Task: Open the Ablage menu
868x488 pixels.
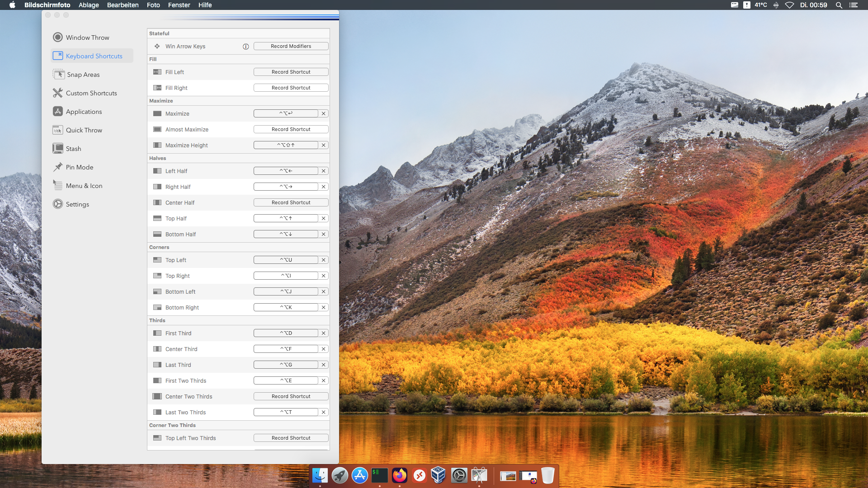Action: point(89,5)
